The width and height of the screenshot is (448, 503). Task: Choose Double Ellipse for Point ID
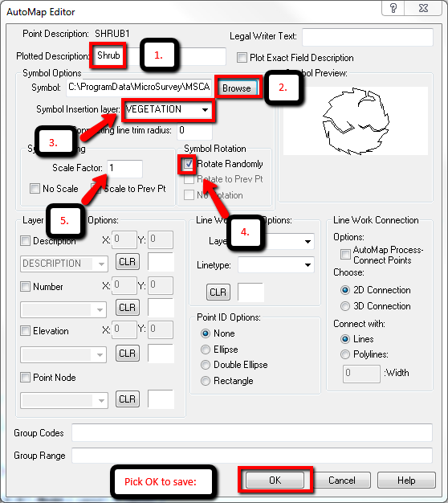point(205,365)
